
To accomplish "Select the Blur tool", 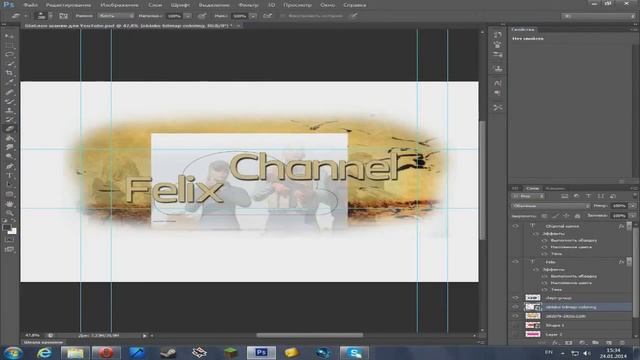I will click(9, 147).
